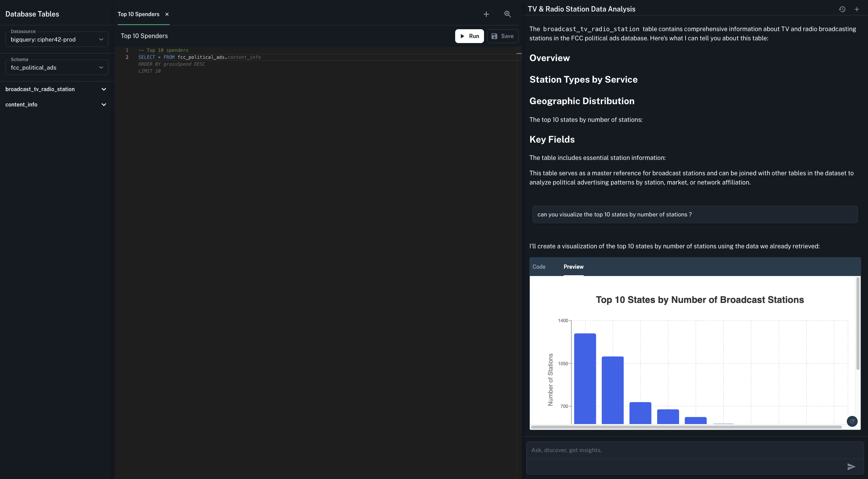Open chat history clock icon
Image resolution: width=868 pixels, height=479 pixels.
pos(842,9)
